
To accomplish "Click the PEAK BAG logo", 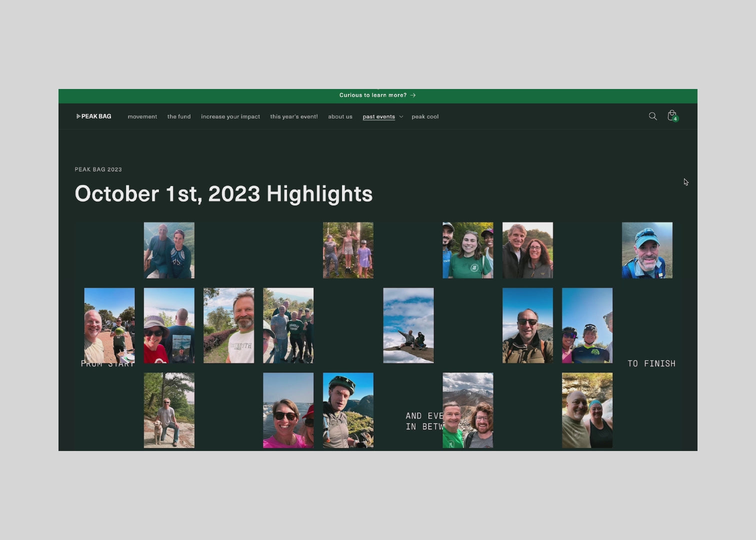I will click(93, 116).
